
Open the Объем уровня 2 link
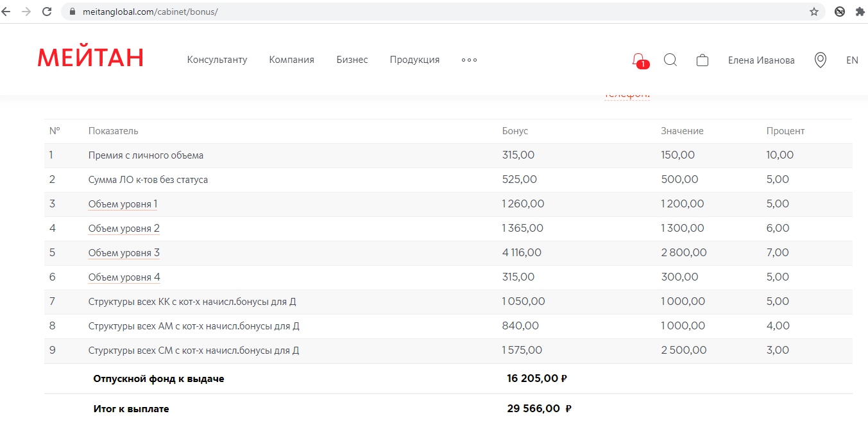(x=124, y=229)
